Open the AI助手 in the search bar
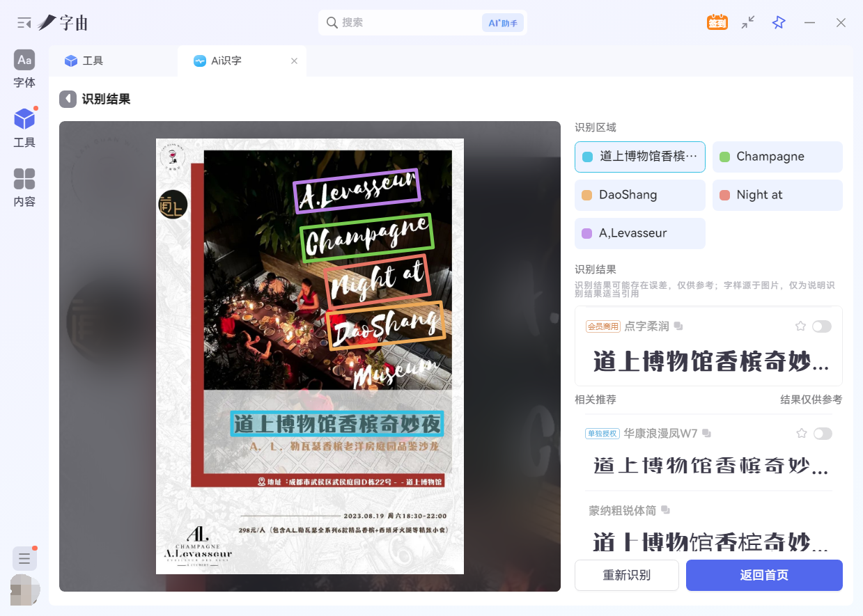The width and height of the screenshot is (863, 616). 502,22
